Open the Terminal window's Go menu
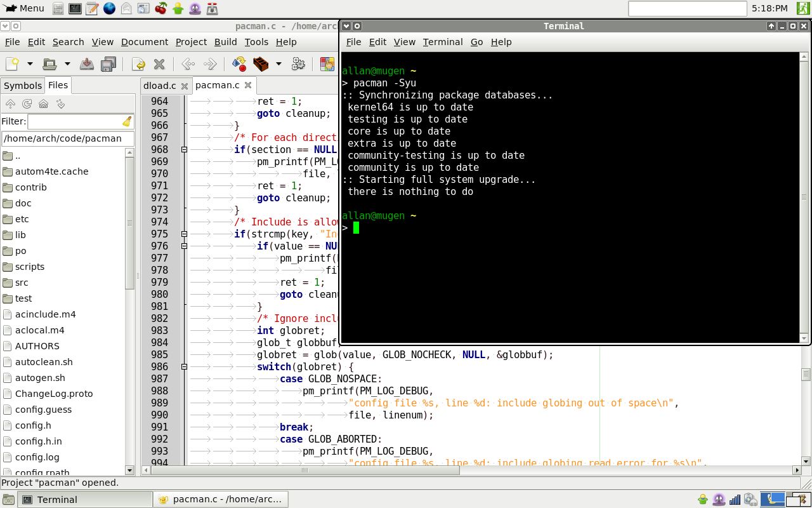 [x=477, y=42]
